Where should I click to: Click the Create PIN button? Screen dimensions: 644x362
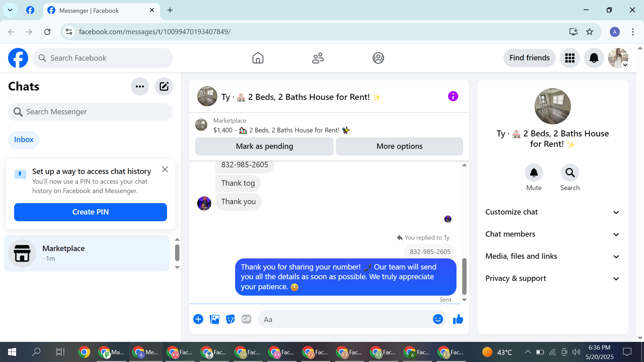[90, 212]
